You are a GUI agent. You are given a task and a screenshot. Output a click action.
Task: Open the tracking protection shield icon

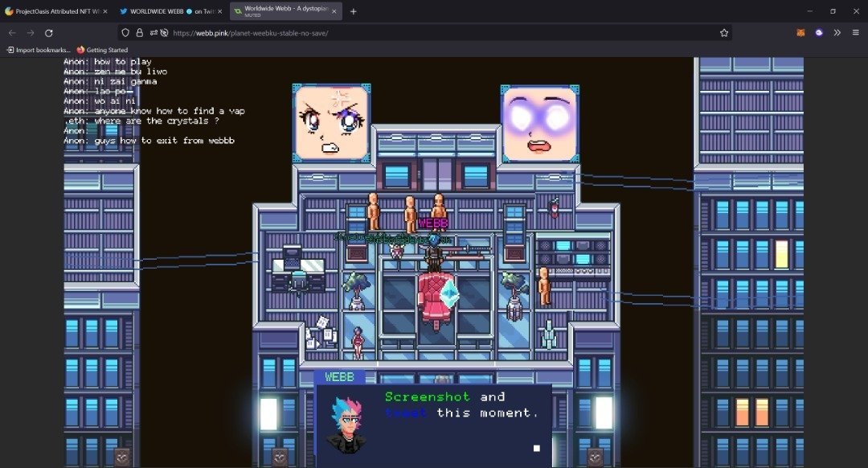tap(125, 33)
